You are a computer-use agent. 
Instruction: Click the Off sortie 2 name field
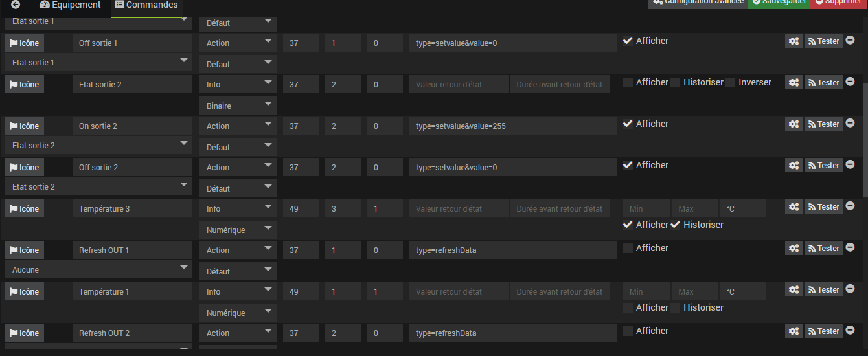(133, 168)
